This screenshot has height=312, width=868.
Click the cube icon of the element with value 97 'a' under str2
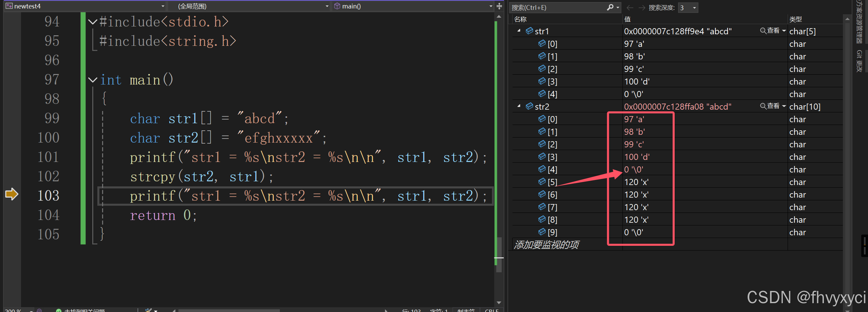tap(542, 119)
